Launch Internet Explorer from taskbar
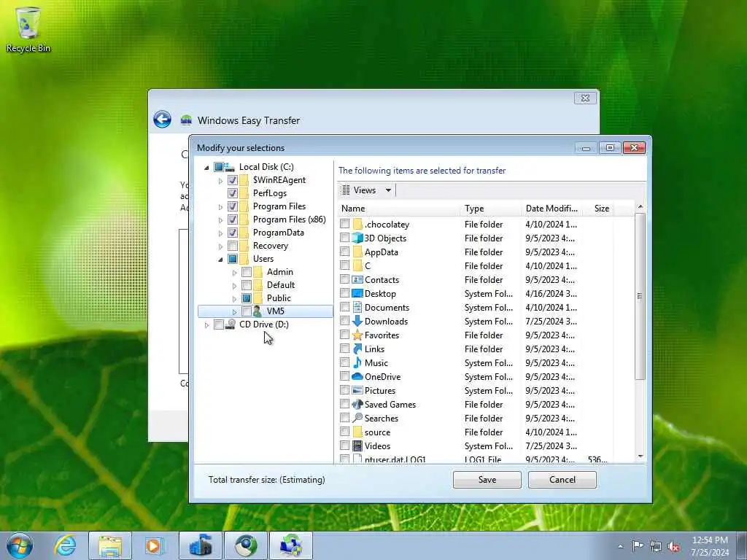Screen dimensions: 747x560 [x=65, y=545]
